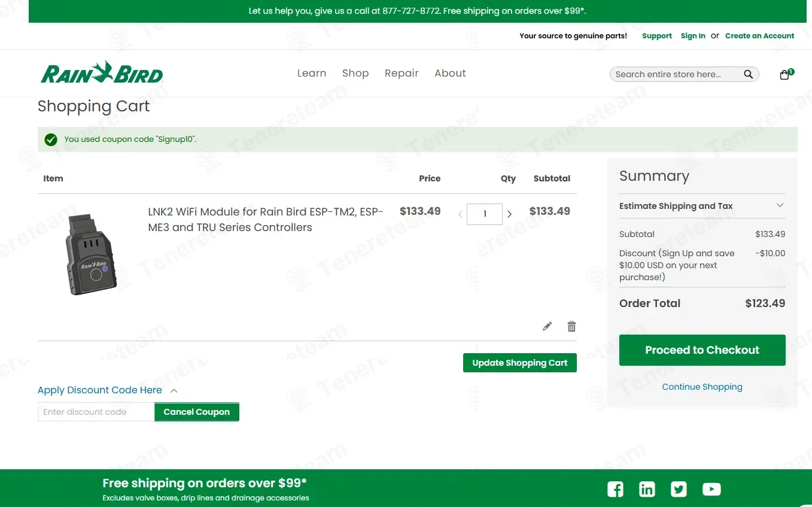Decrease LNK2 quantity with left arrow

460,214
